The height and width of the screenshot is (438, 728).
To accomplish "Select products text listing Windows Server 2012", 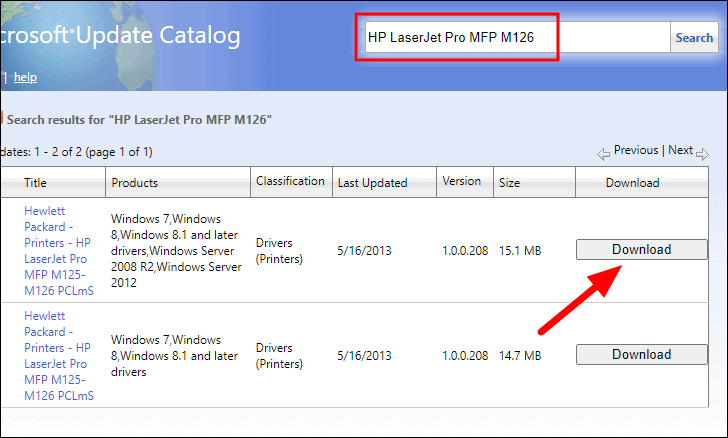I will click(x=176, y=251).
